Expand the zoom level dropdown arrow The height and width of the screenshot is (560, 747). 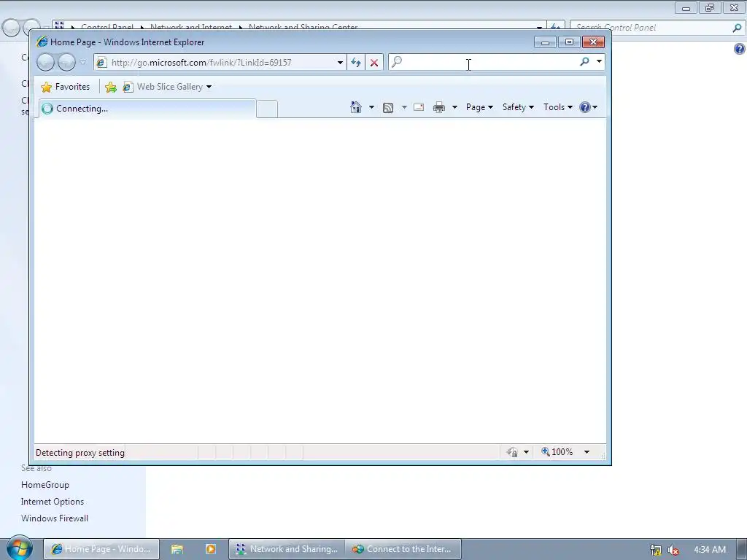[x=587, y=452]
